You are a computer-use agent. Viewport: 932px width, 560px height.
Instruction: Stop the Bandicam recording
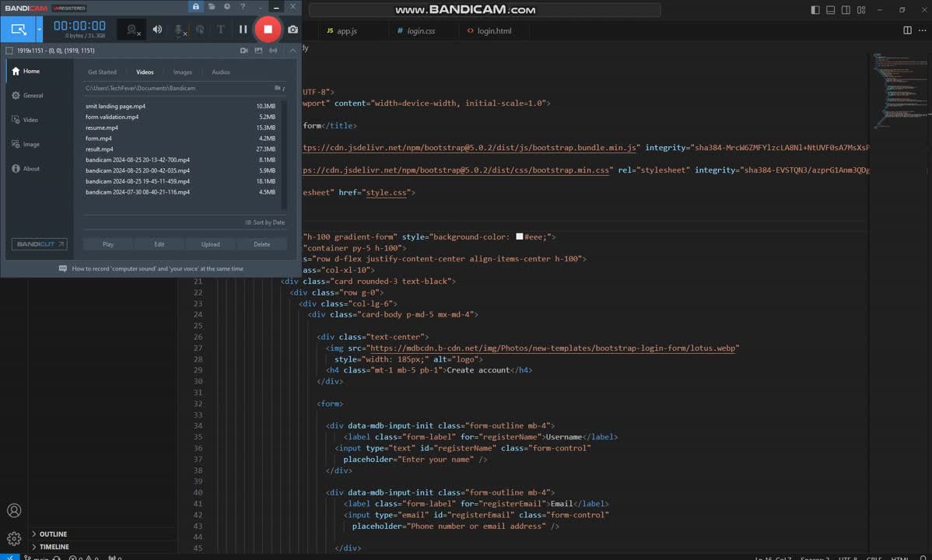[268, 30]
